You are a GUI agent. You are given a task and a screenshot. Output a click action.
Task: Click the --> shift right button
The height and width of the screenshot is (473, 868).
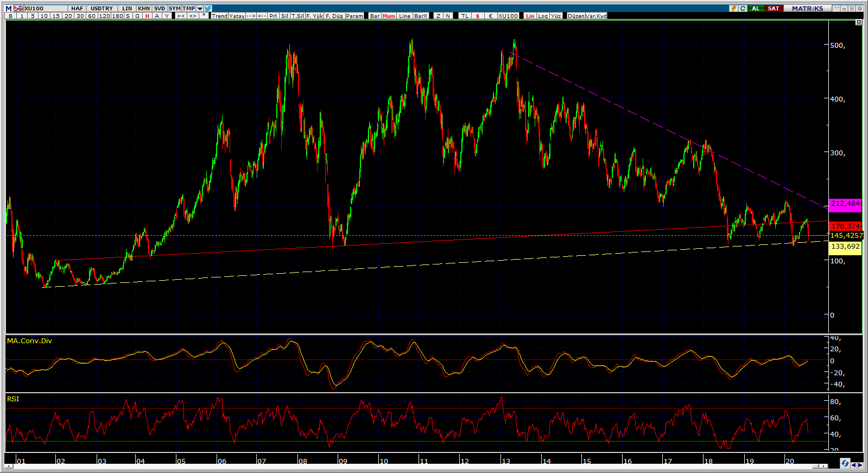coord(251,16)
